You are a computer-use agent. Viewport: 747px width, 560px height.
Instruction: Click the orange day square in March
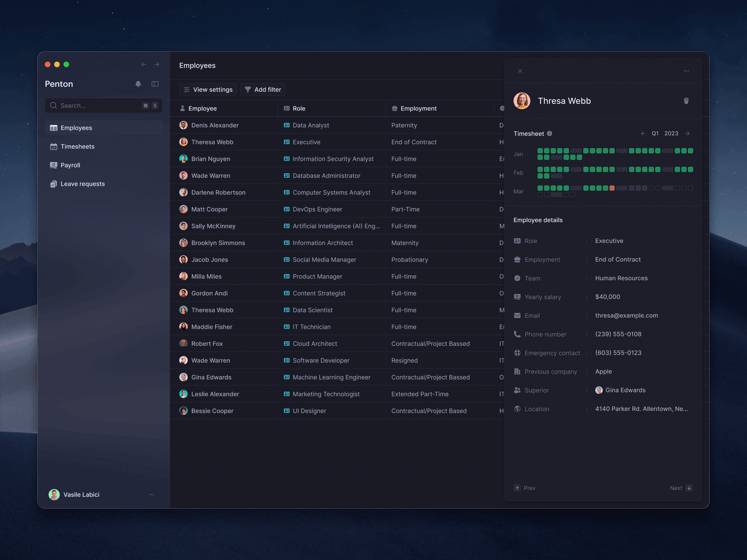coord(612,188)
